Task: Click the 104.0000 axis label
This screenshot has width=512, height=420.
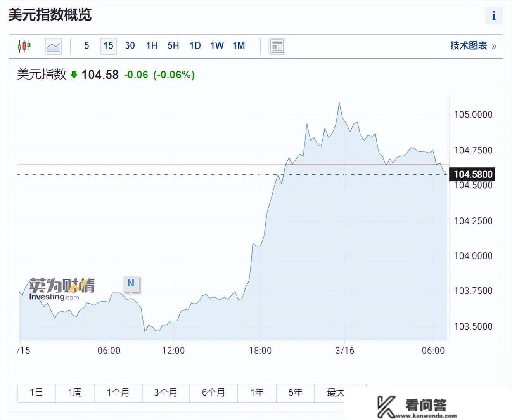Action: [473, 256]
